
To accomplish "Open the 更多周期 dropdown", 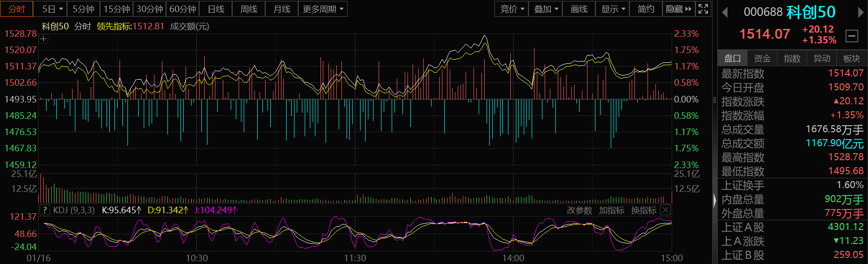I will 323,9.
